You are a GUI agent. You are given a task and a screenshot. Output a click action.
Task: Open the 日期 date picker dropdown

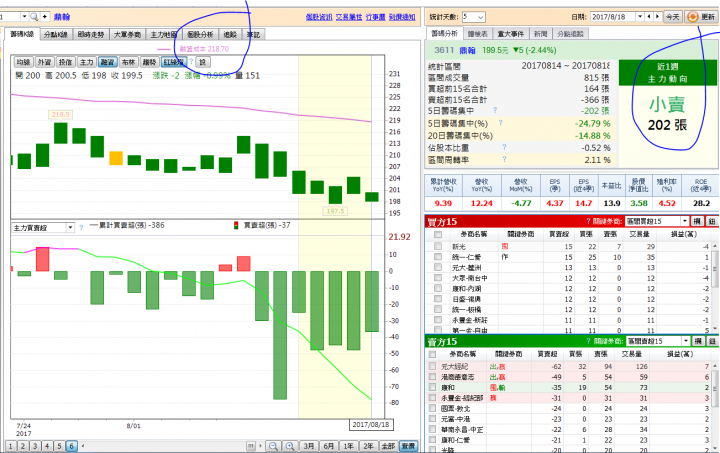(640, 17)
